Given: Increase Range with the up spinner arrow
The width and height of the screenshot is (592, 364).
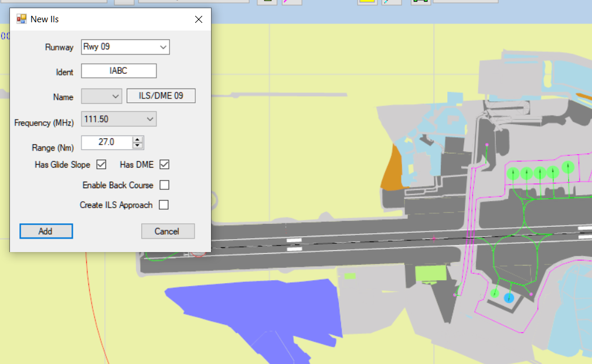Looking at the screenshot, I should (x=137, y=140).
